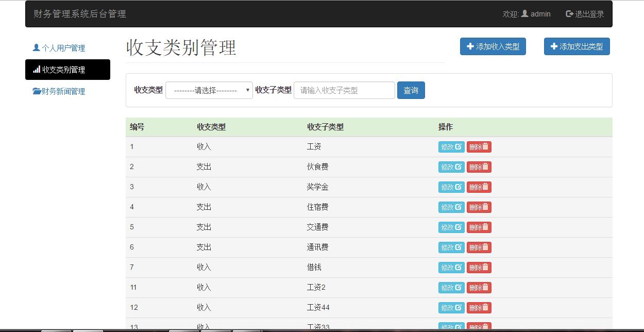Click the 修改 button for 借钱
644x332 pixels.
(x=451, y=268)
